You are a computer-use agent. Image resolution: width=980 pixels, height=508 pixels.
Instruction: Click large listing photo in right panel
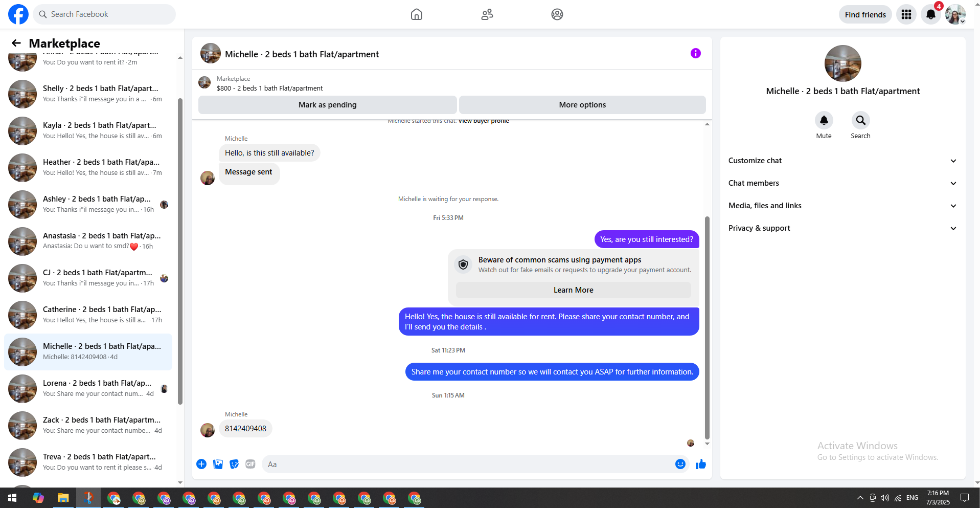843,63
